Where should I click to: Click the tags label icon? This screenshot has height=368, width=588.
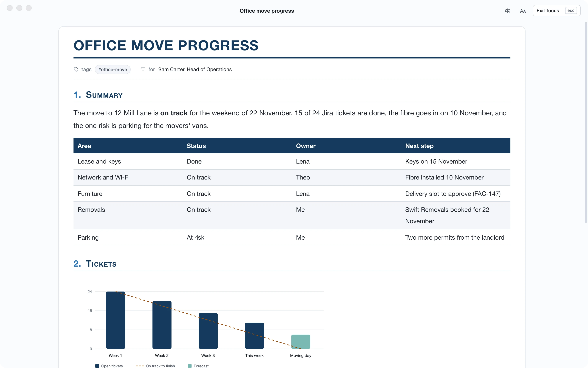tap(76, 69)
